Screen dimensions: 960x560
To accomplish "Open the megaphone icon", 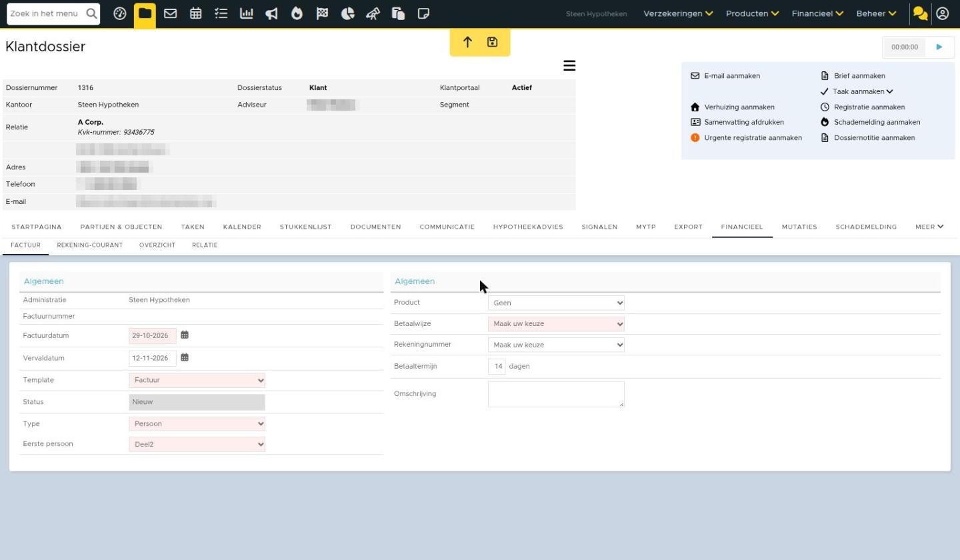I will click(272, 13).
